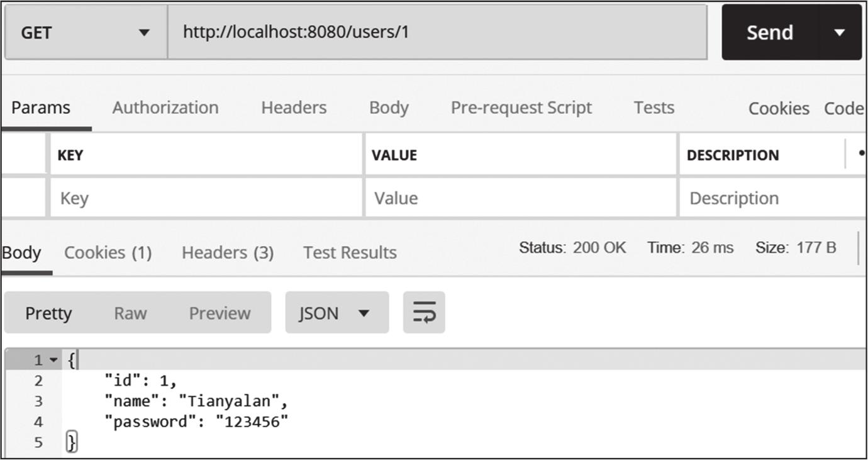Screen dimensions: 868x460
Task: Click the "name": "Tianyalan" line
Action: tap(196, 401)
